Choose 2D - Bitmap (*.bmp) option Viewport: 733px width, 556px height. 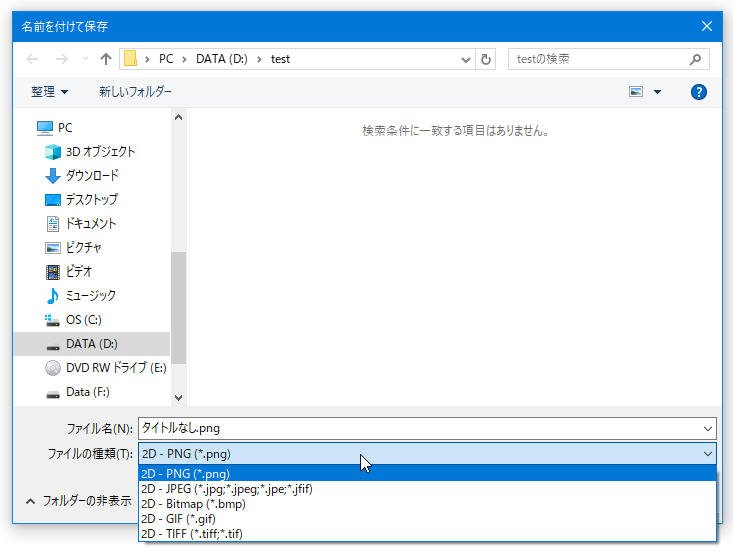point(428,504)
